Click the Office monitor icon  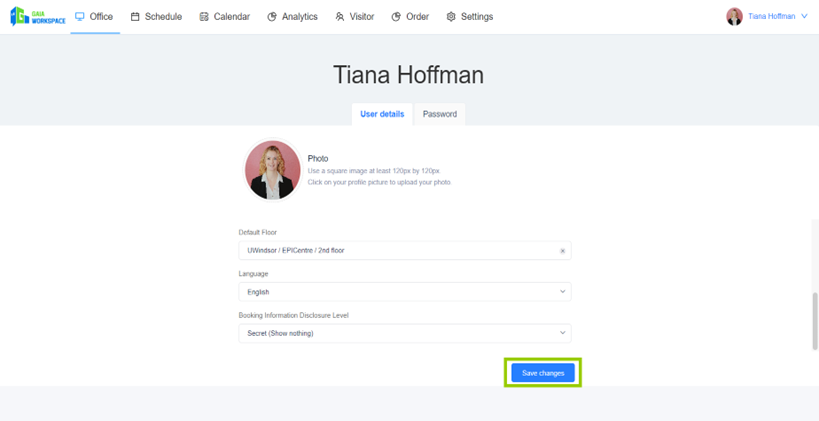(80, 17)
